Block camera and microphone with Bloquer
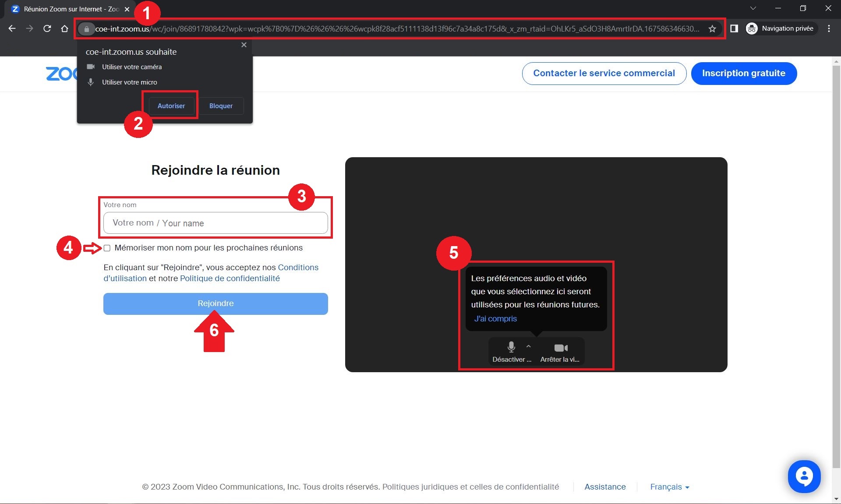The height and width of the screenshot is (504, 841). (x=221, y=106)
